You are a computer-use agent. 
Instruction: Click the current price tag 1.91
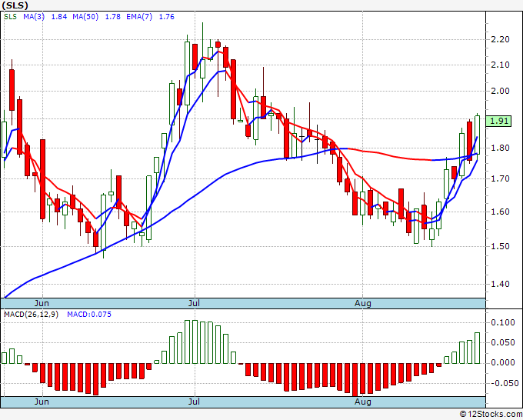[498, 121]
